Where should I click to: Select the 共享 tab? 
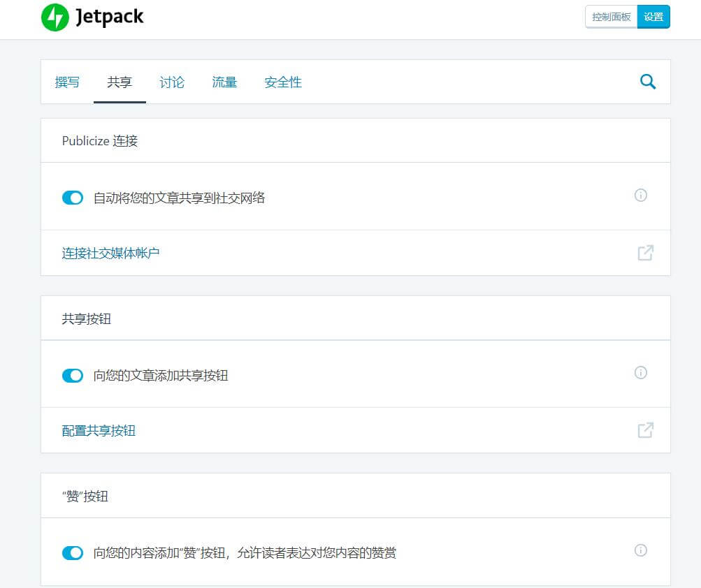pyautogui.click(x=120, y=82)
